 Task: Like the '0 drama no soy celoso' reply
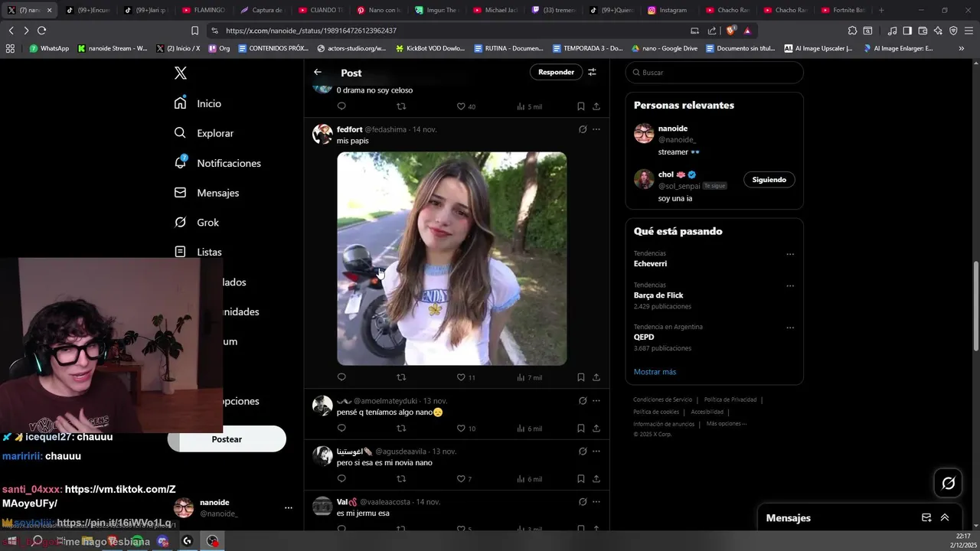point(465,106)
